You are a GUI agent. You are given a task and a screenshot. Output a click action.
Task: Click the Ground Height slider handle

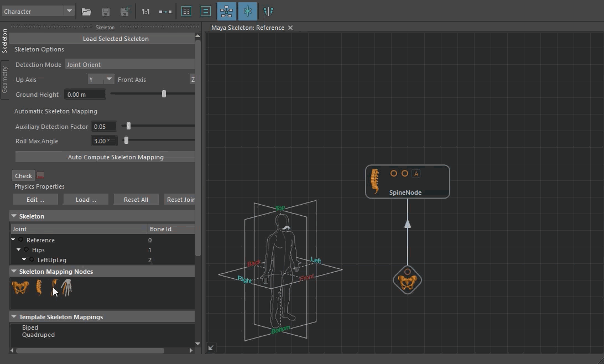tap(164, 94)
